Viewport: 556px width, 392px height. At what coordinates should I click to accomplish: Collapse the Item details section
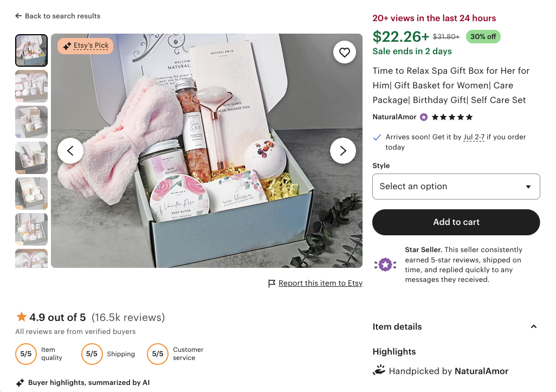pos(533,327)
